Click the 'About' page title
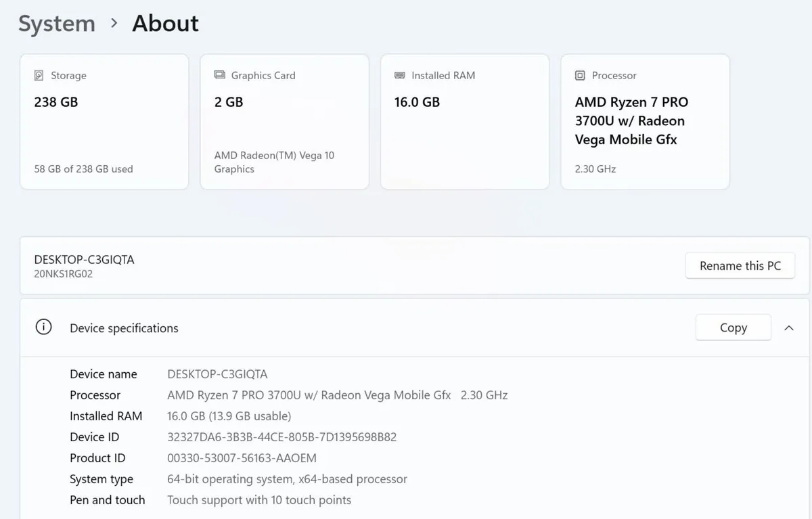812x519 pixels. tap(165, 24)
